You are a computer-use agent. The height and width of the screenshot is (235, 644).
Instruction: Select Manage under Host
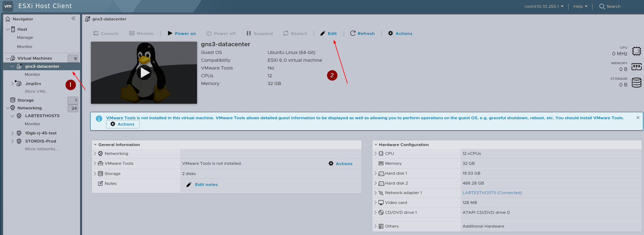(x=25, y=37)
